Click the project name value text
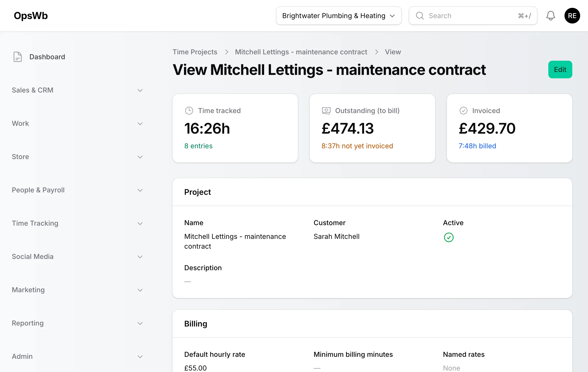Viewport: 588px width, 372px height. (235, 241)
